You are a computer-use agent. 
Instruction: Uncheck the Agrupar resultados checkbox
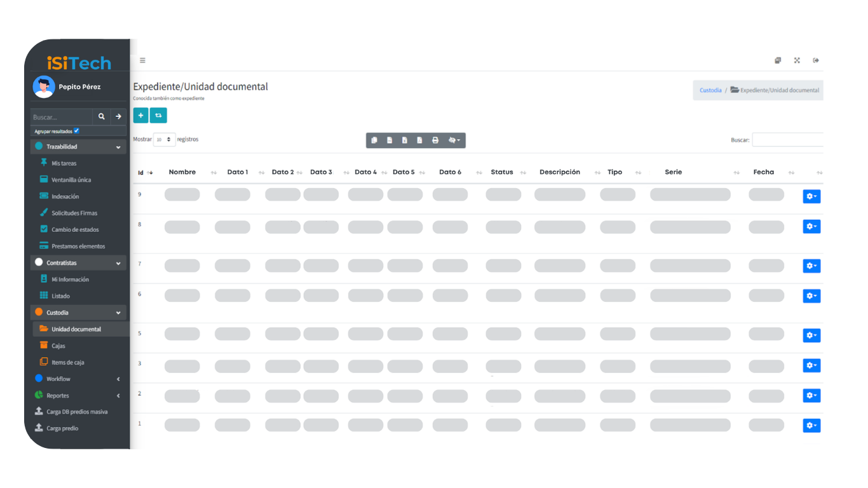76,131
